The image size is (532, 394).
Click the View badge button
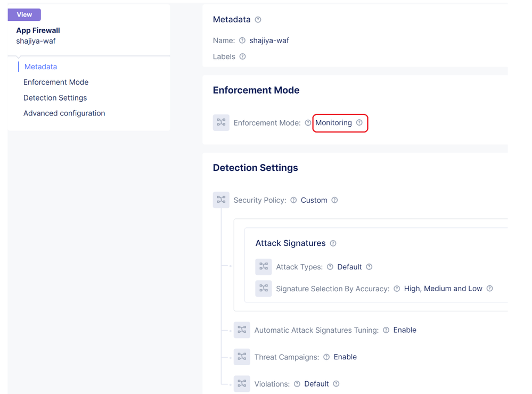[24, 14]
